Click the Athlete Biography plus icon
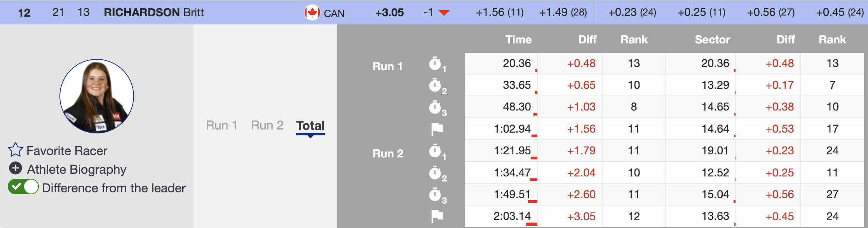868x228 pixels. [x=16, y=168]
